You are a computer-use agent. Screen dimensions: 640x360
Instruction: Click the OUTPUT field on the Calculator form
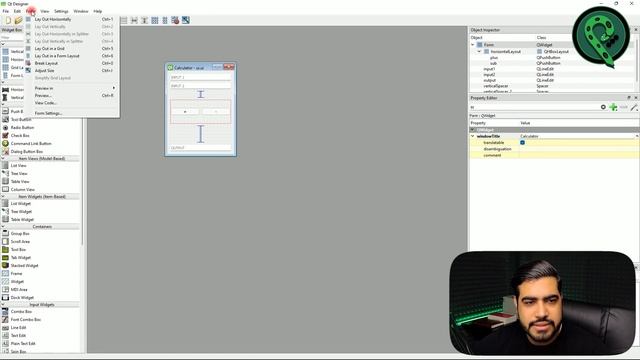coord(200,147)
